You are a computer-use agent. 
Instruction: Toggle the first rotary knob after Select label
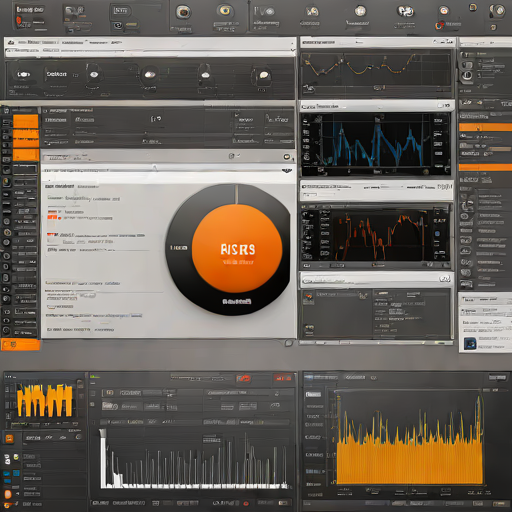(x=94, y=75)
